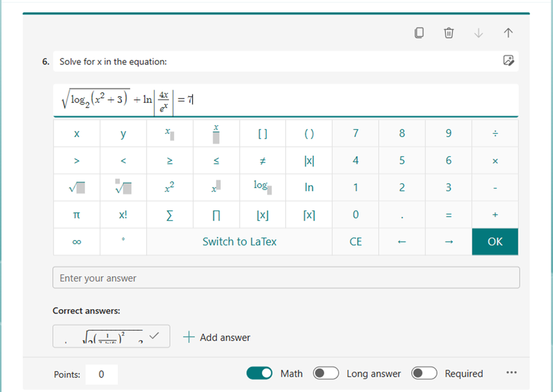Copy question using the duplicate icon
553x392 pixels.
tap(419, 33)
